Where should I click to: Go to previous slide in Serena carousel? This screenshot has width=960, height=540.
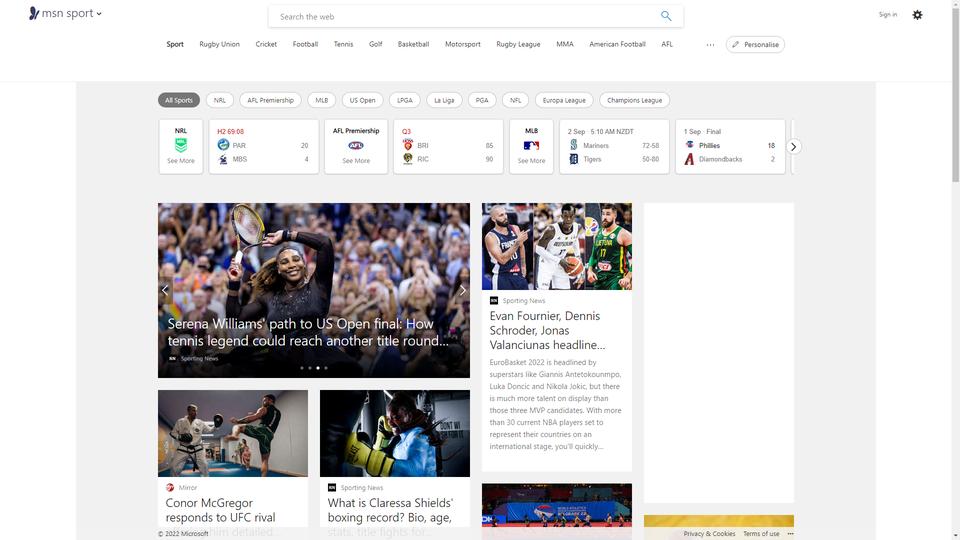165,291
